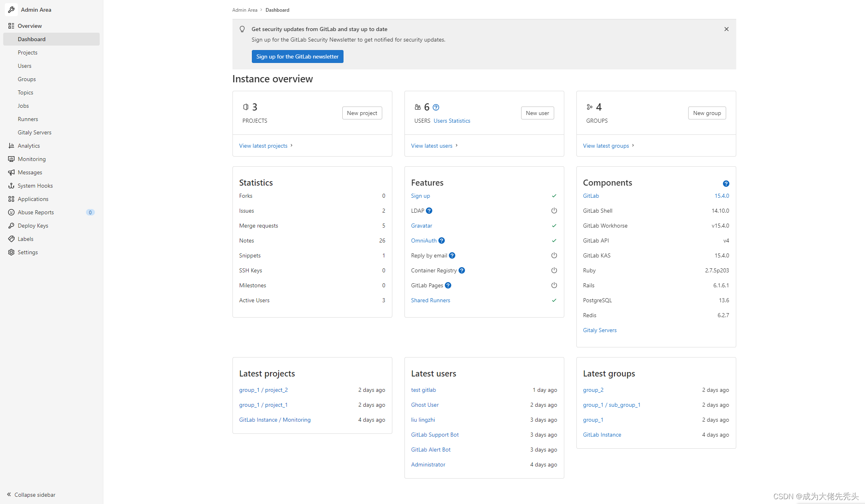Open Jobs in the sidebar
The image size is (865, 504).
tap(51, 106)
